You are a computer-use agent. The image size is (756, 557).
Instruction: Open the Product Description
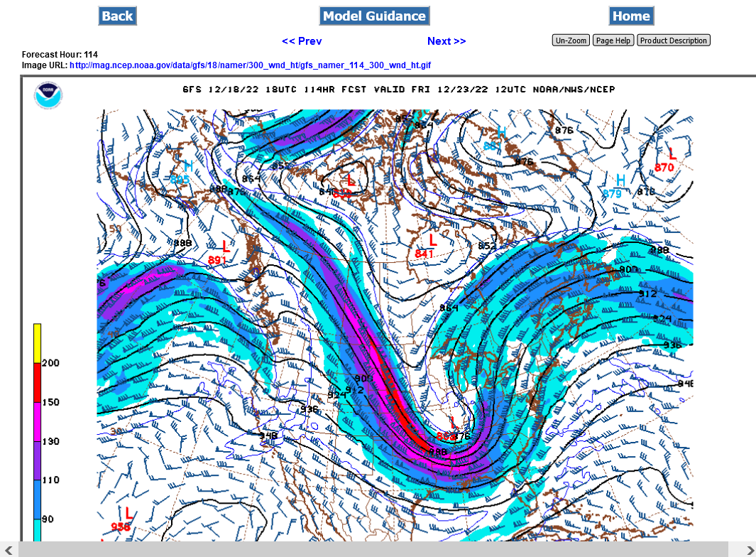pos(674,40)
